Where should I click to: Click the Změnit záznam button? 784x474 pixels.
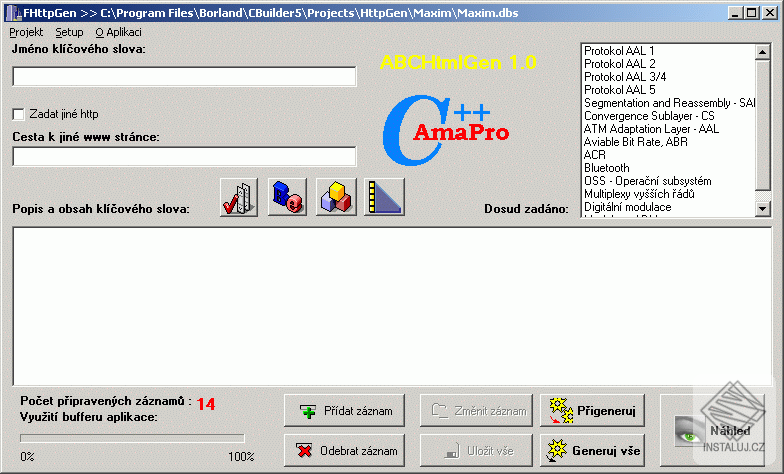point(476,410)
